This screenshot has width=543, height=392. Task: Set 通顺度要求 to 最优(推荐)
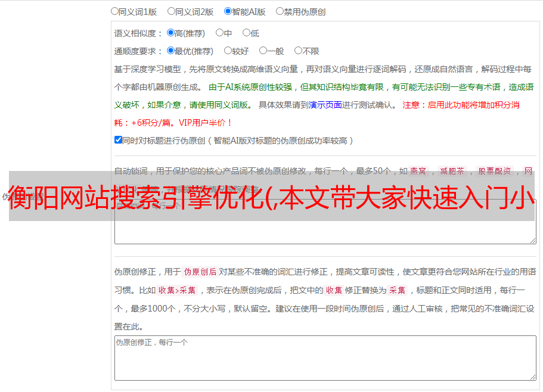click(170, 51)
